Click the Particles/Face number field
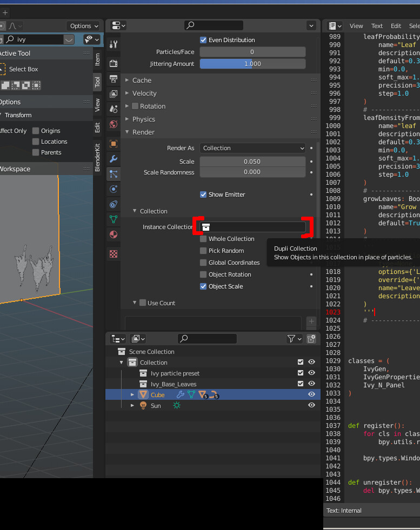The image size is (420, 530). (x=252, y=52)
